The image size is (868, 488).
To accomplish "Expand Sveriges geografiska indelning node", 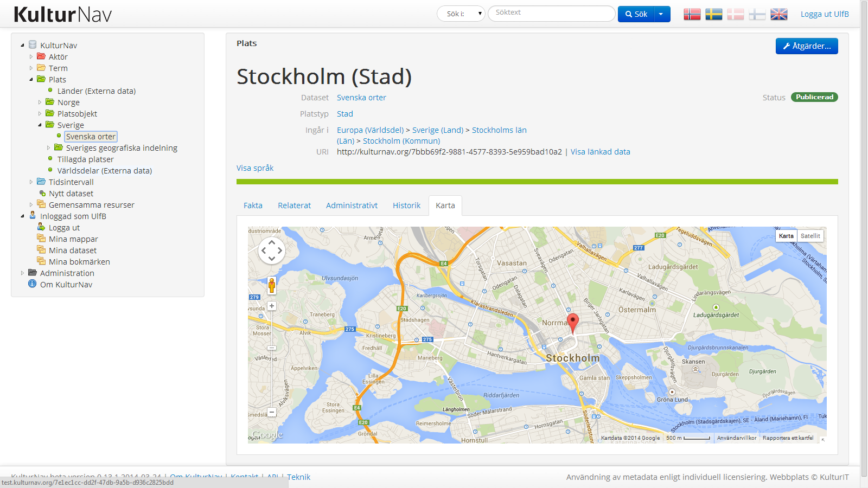I will [x=48, y=147].
